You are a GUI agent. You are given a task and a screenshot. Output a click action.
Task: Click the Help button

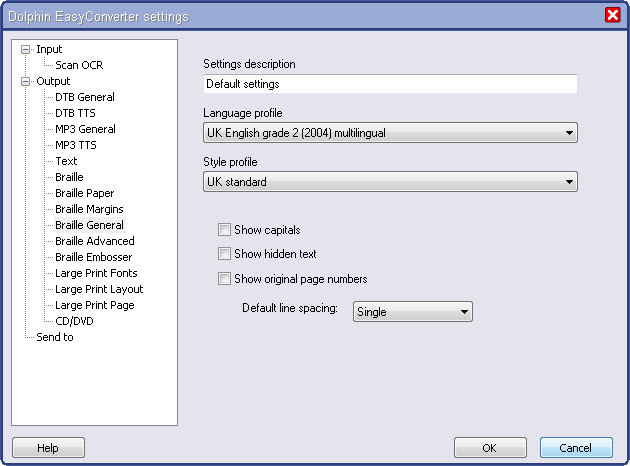pyautogui.click(x=48, y=448)
